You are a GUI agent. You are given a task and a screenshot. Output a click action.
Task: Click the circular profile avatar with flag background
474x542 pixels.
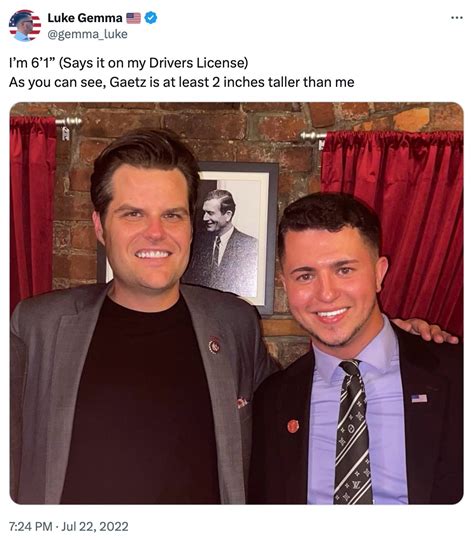click(x=25, y=26)
